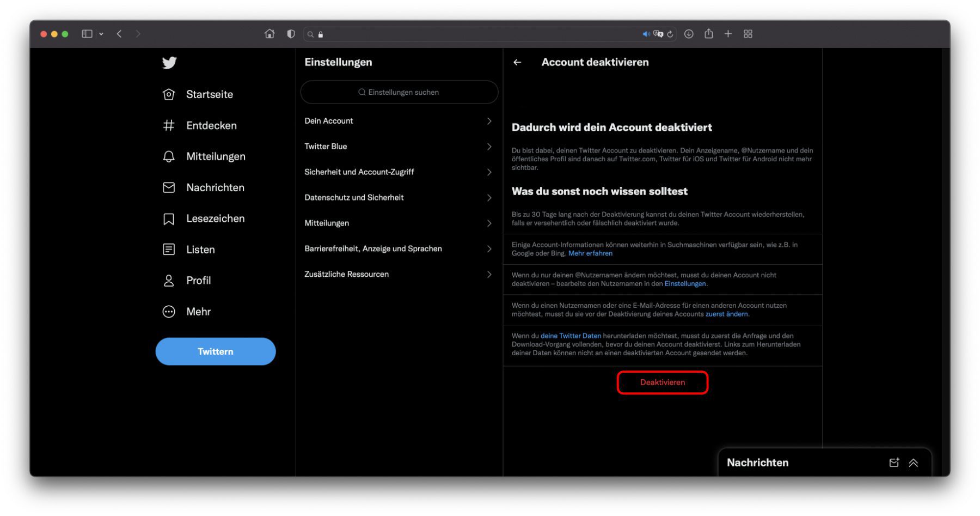
Task: Open the Safari downloads icon
Action: coord(689,34)
